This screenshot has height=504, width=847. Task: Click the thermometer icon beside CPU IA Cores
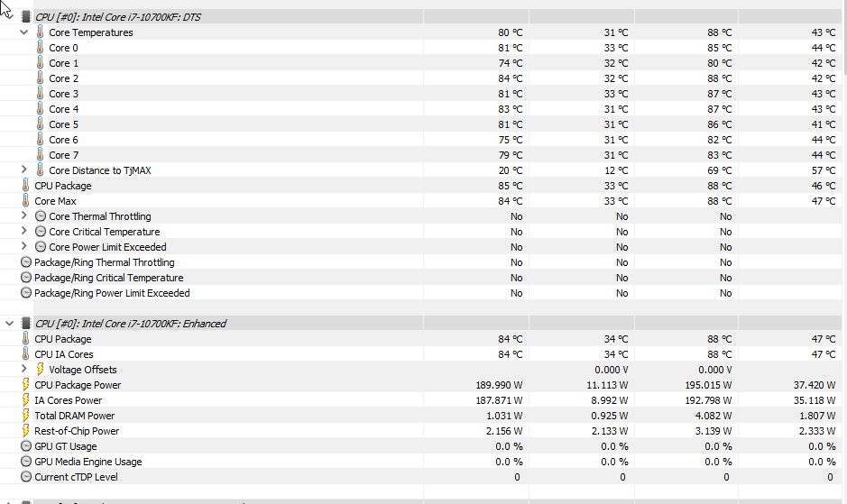[25, 354]
